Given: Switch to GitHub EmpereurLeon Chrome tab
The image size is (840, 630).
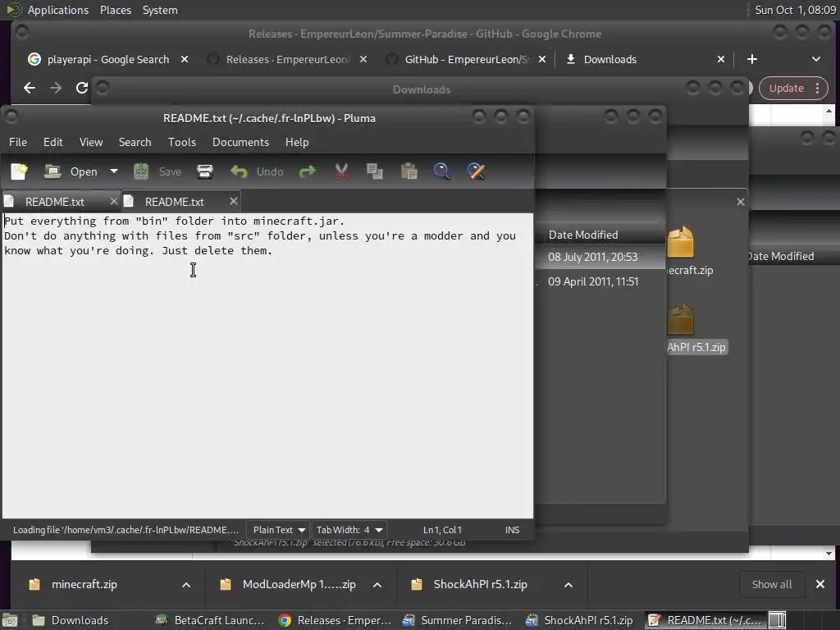Looking at the screenshot, I should [466, 59].
